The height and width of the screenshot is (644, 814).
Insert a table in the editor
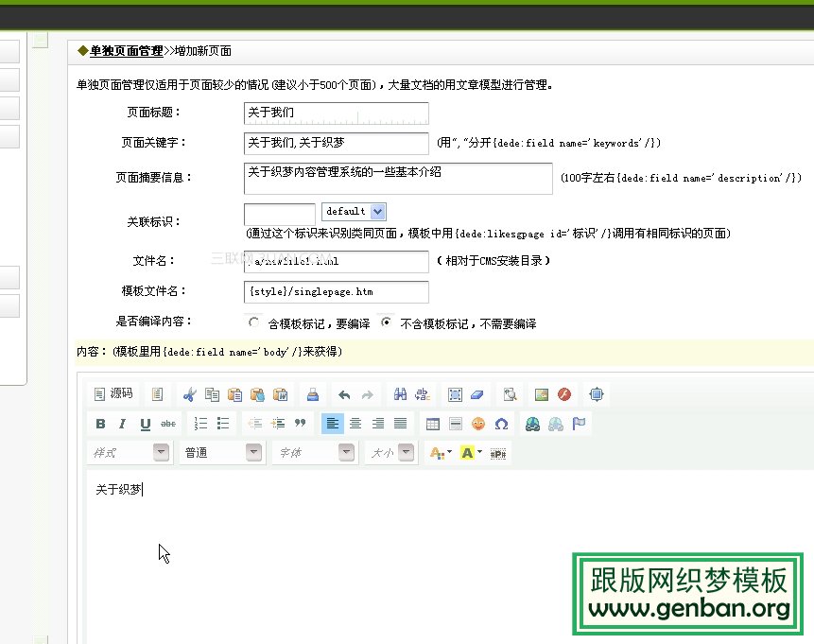[433, 424]
